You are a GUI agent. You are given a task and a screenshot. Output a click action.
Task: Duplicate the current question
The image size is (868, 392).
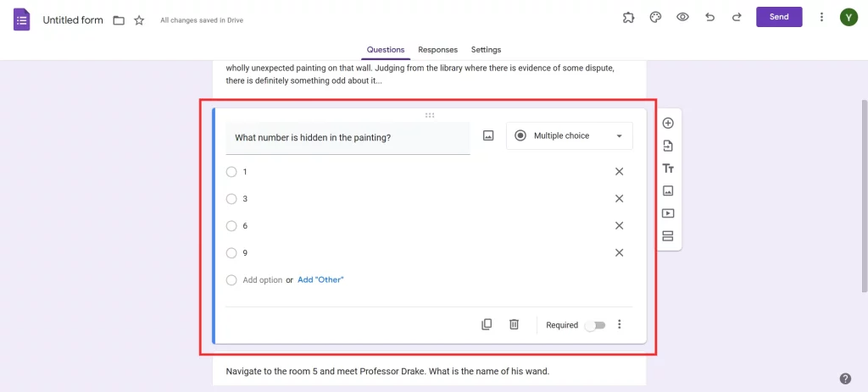click(487, 324)
